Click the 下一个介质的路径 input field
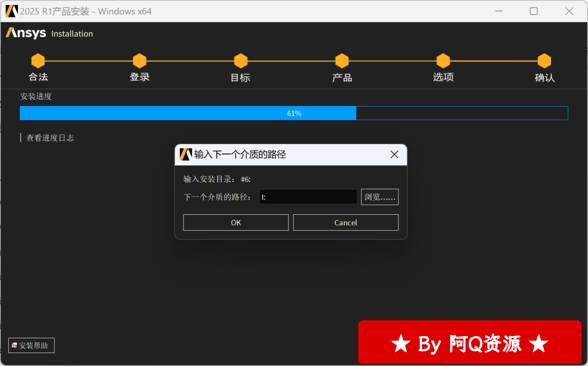588x366 pixels. [308, 197]
